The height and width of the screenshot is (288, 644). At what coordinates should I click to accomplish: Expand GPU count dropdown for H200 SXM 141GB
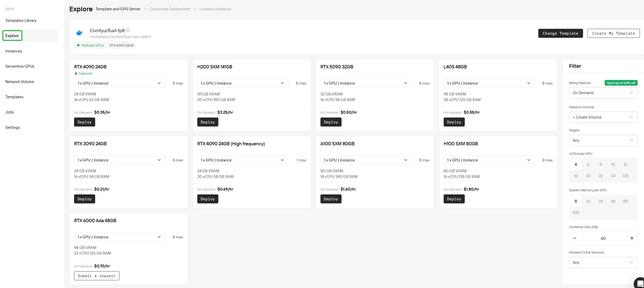click(243, 83)
